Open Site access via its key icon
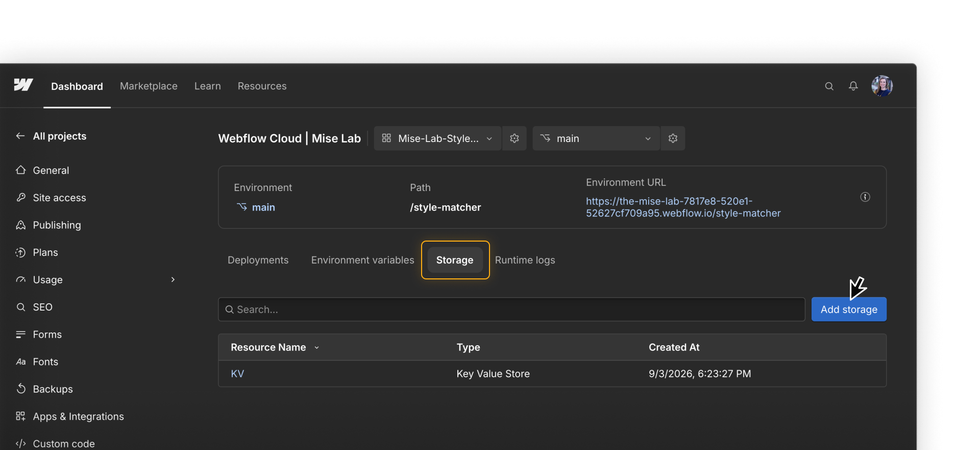This screenshot has height=450, width=980. [20, 198]
